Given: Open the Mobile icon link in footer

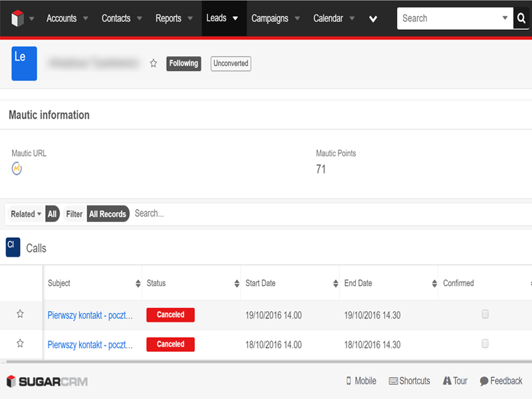Looking at the screenshot, I should coord(349,381).
